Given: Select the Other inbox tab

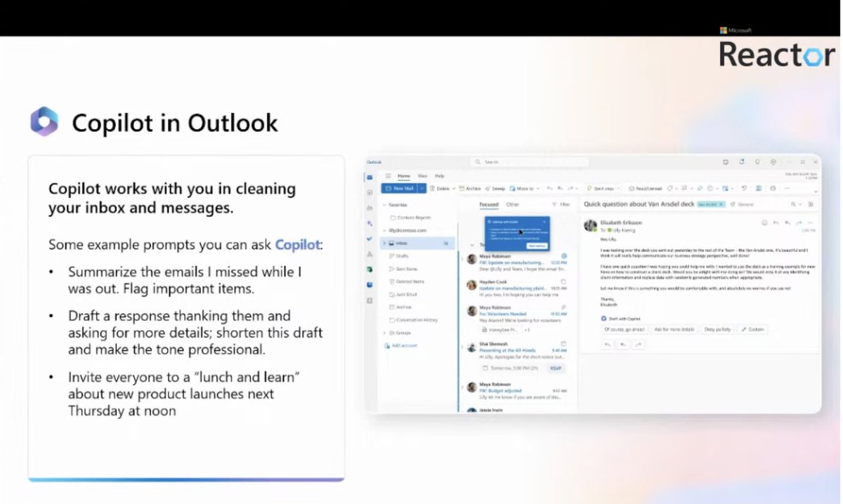Looking at the screenshot, I should 513,204.
